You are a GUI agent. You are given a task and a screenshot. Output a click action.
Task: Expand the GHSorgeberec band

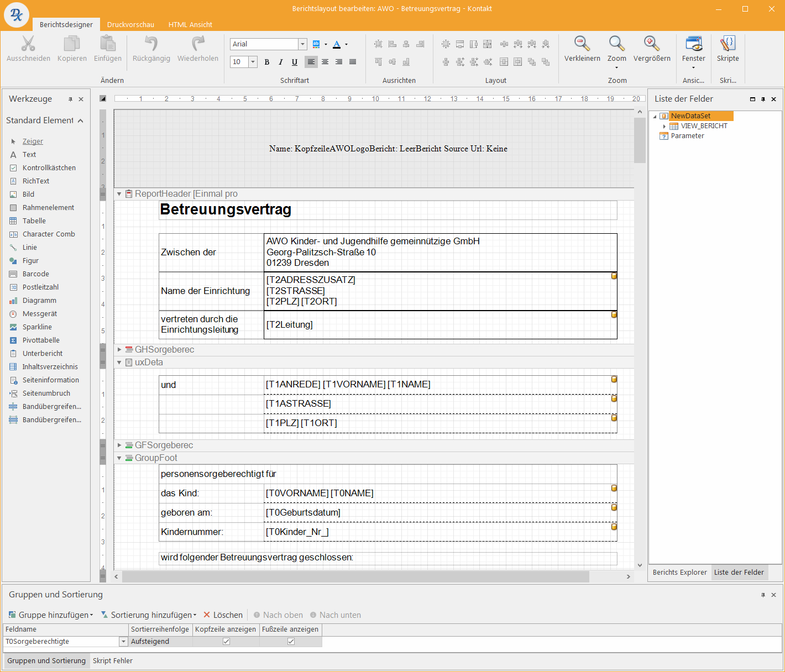tap(119, 350)
